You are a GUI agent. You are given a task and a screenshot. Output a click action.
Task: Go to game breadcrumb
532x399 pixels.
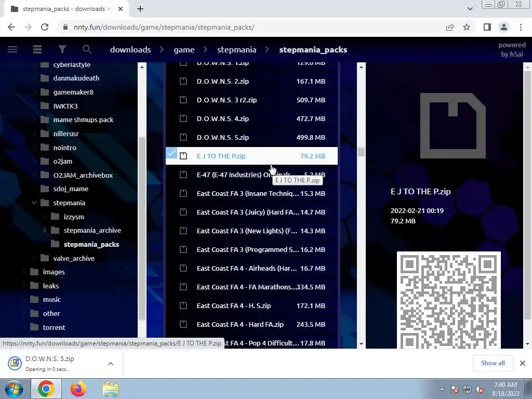(x=184, y=49)
